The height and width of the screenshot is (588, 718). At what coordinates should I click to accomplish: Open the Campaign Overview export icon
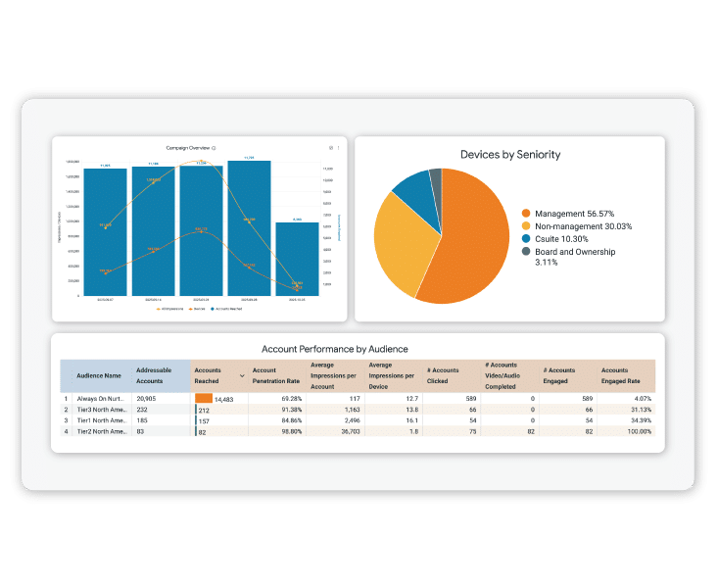[x=331, y=147]
